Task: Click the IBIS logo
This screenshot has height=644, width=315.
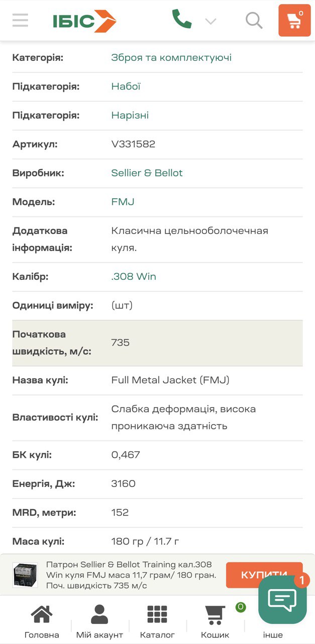Action: 84,21
